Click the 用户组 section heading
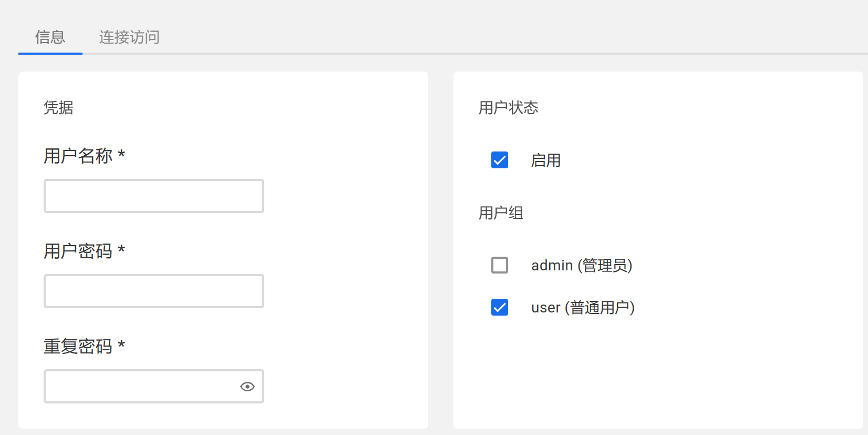 (501, 213)
